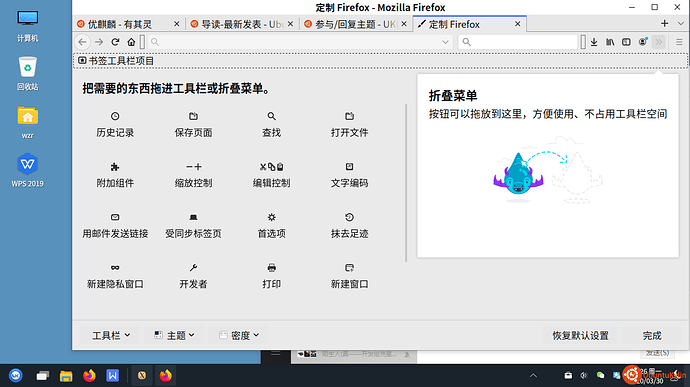Select the 编辑控制 edit controls item
Viewport: 690px width, 387px height.
(272, 175)
